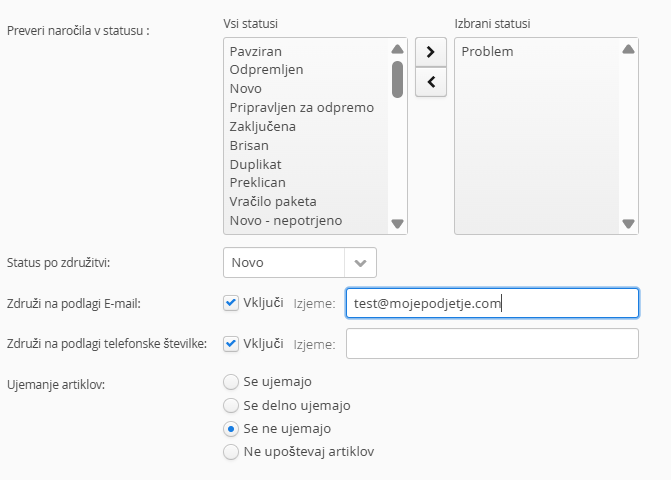Viewport: 671px width, 480px height.
Task: Remove selected status with left arrow
Action: point(431,82)
